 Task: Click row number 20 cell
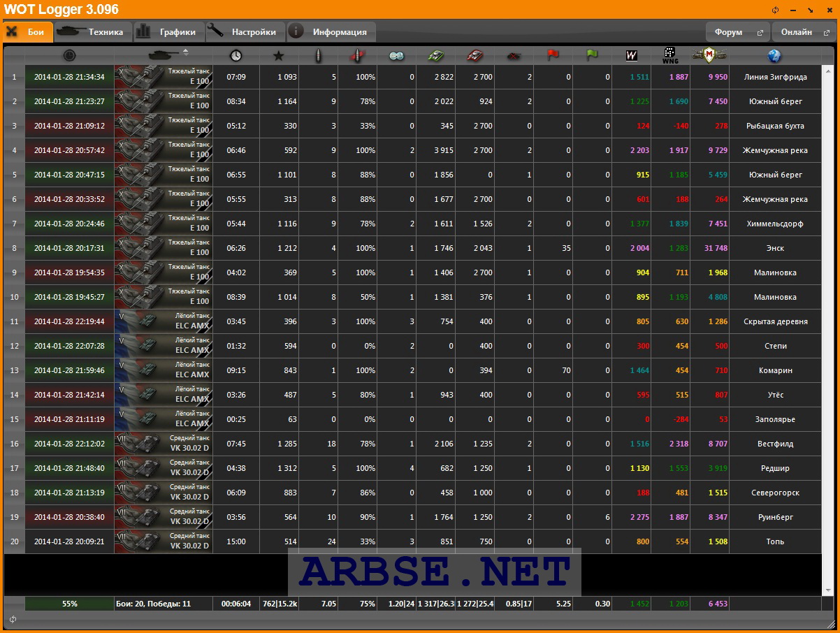click(x=14, y=541)
